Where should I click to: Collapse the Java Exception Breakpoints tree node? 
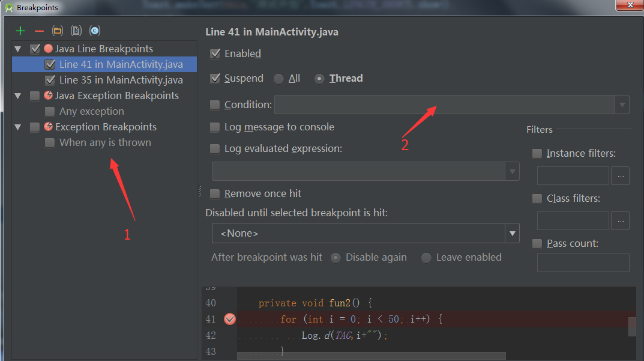tap(17, 96)
